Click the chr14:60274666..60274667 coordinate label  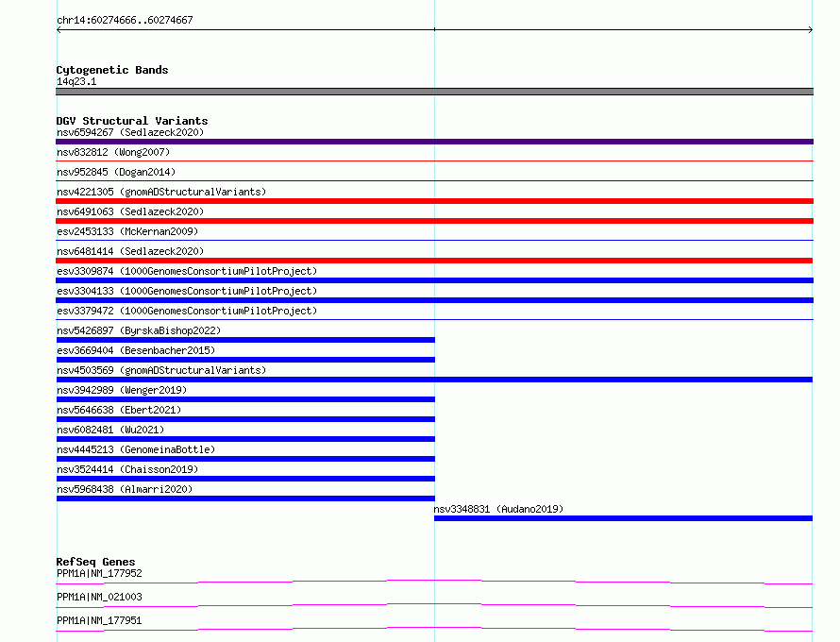(125, 20)
